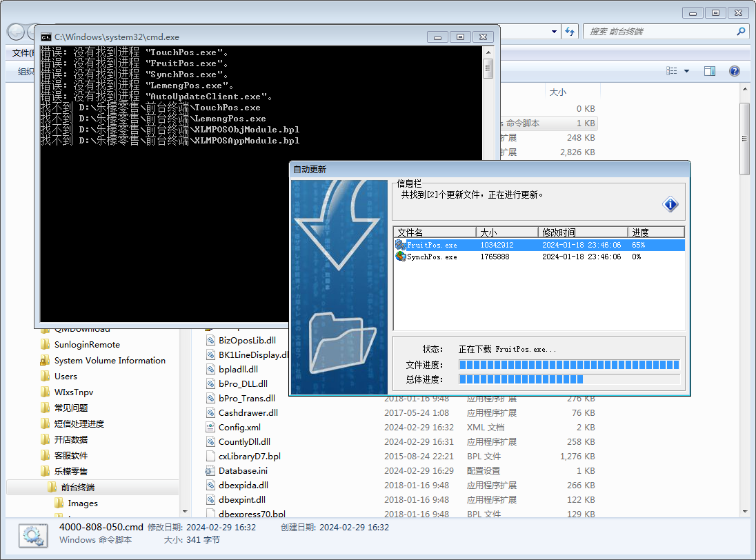Select the 短信处理进度 folder in tree
Screen dimensions: 756x560
(x=79, y=424)
